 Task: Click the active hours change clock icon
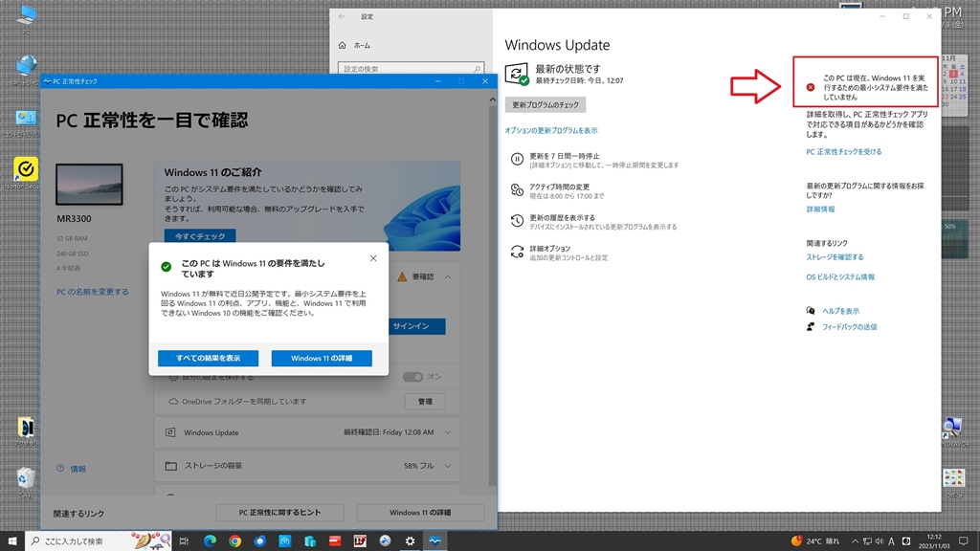517,190
